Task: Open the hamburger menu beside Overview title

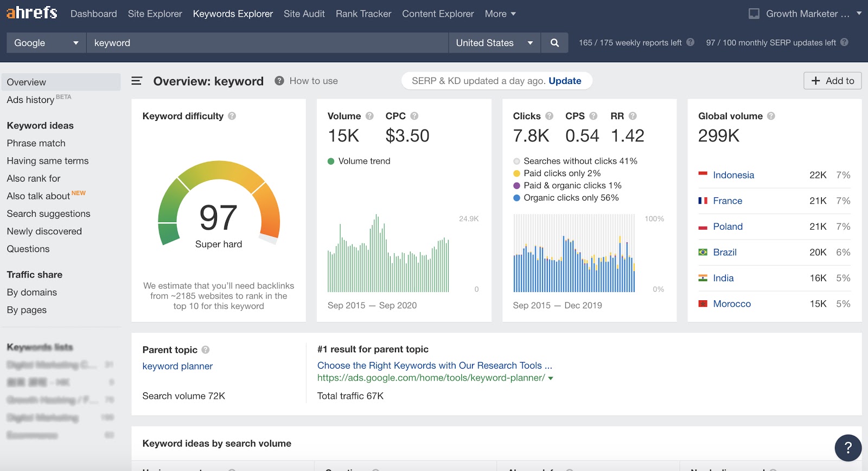Action: (x=137, y=81)
